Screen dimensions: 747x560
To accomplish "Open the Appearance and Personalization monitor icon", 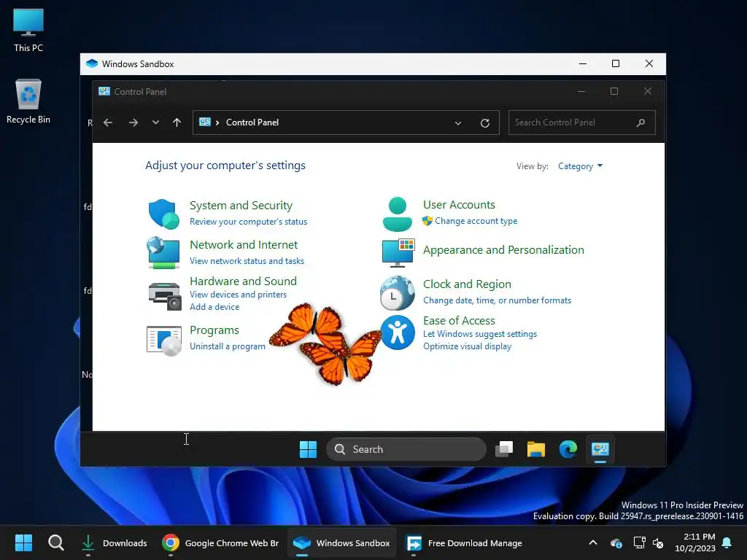I will click(398, 252).
